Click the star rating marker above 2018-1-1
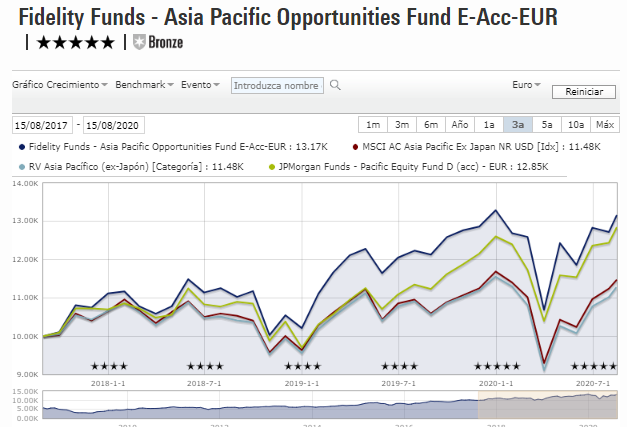The width and height of the screenshot is (627, 427). tap(109, 366)
